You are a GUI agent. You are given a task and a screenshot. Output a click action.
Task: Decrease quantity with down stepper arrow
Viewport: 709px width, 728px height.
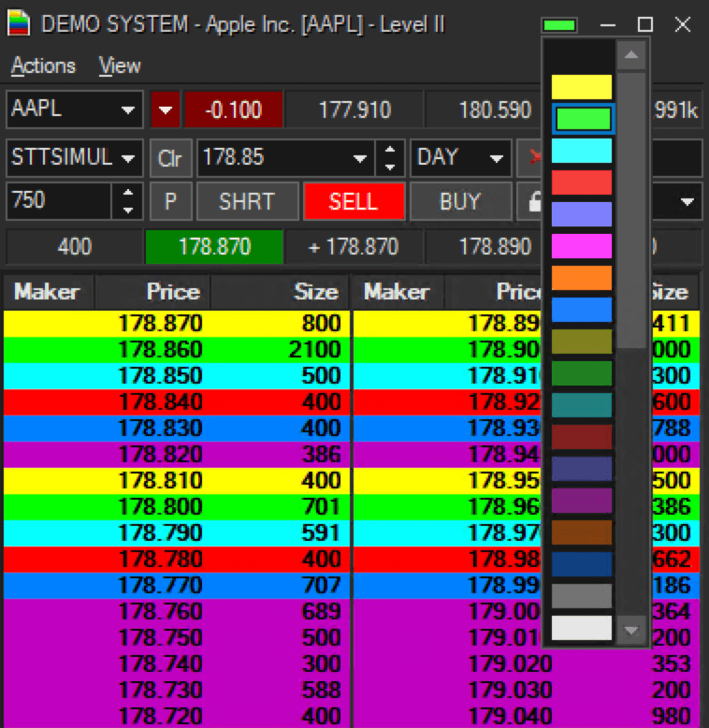[127, 210]
